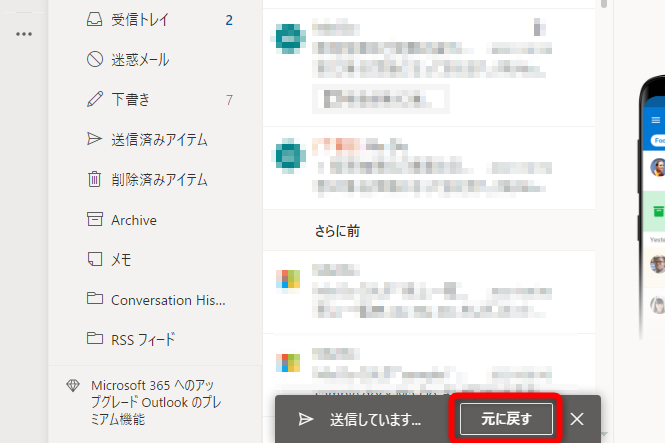Click the green archive icon in phone preview
The height and width of the screenshot is (443, 665).
tap(658, 211)
